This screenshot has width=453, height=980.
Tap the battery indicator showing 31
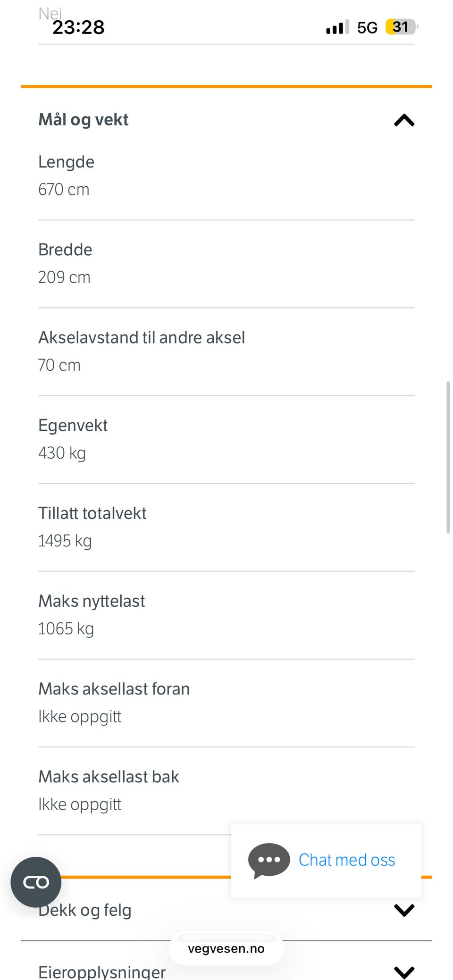coord(401,27)
